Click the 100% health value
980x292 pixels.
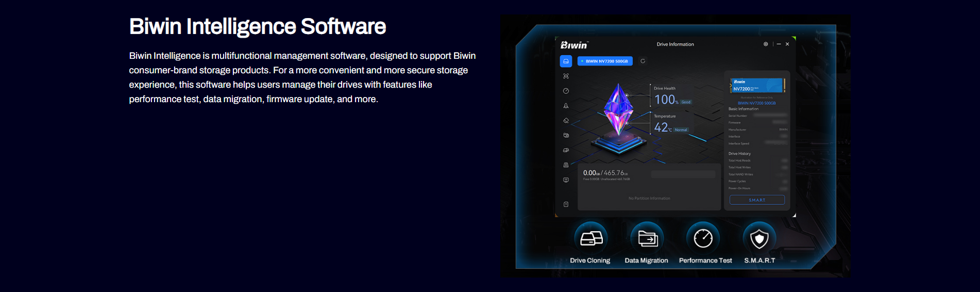tap(666, 100)
